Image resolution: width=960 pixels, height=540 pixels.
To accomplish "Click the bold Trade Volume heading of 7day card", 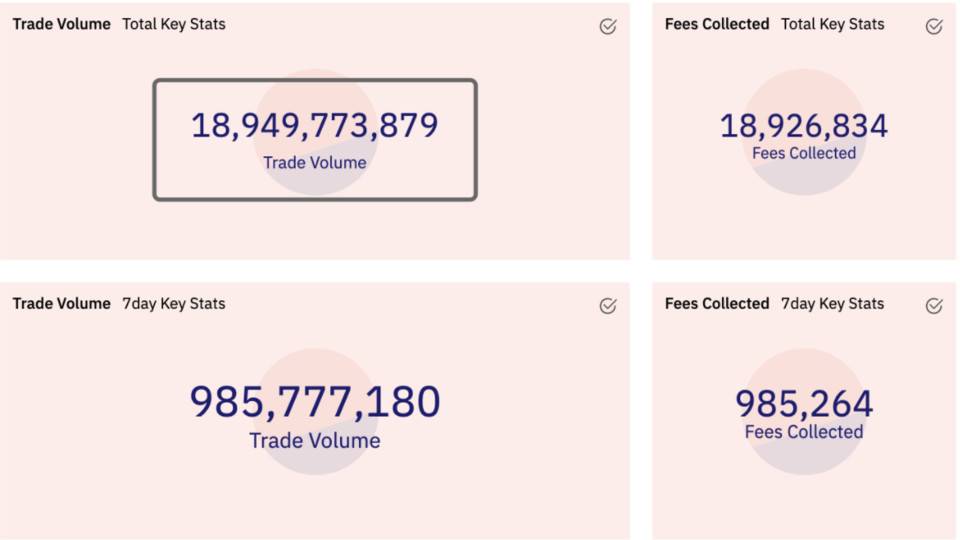I will [61, 304].
